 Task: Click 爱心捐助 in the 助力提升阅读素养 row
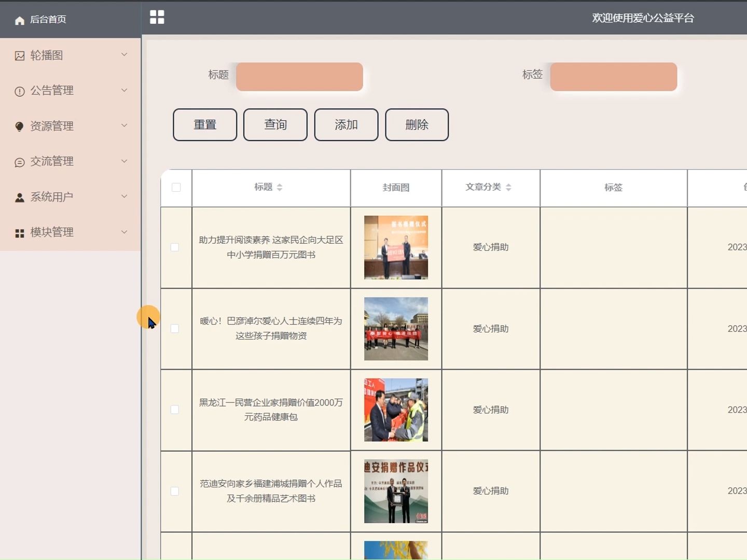coord(491,247)
